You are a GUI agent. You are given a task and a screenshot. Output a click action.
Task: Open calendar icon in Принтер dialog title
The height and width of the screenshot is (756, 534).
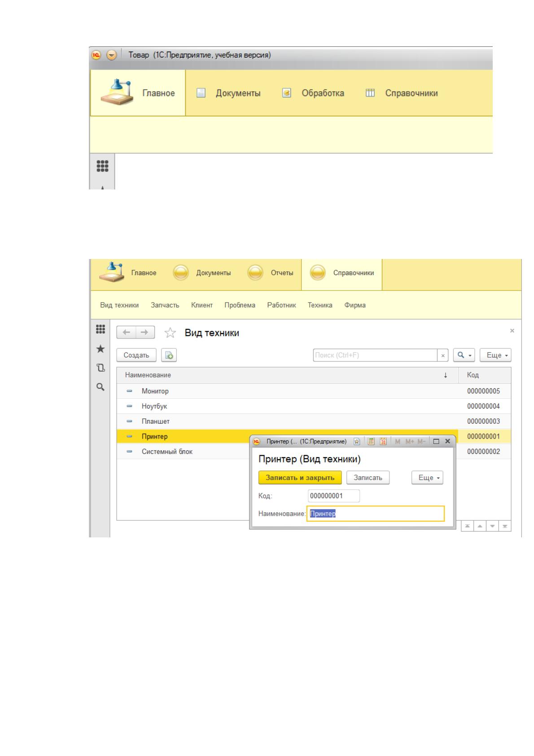point(383,441)
